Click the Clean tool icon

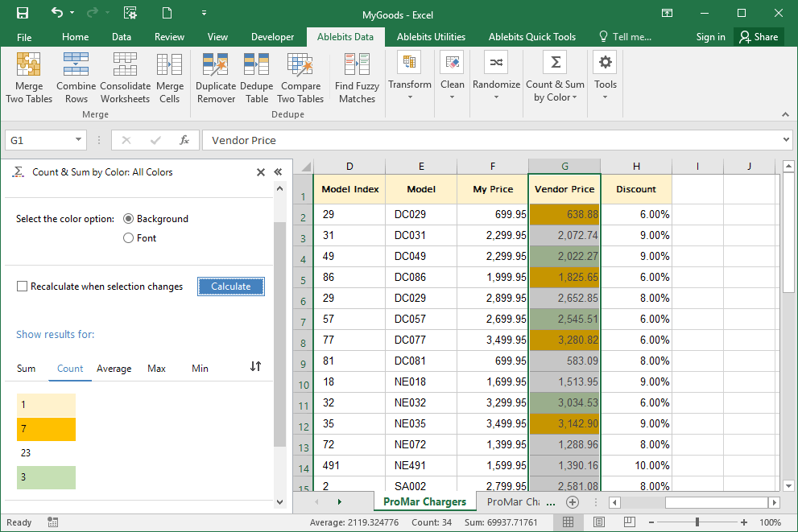(x=452, y=62)
